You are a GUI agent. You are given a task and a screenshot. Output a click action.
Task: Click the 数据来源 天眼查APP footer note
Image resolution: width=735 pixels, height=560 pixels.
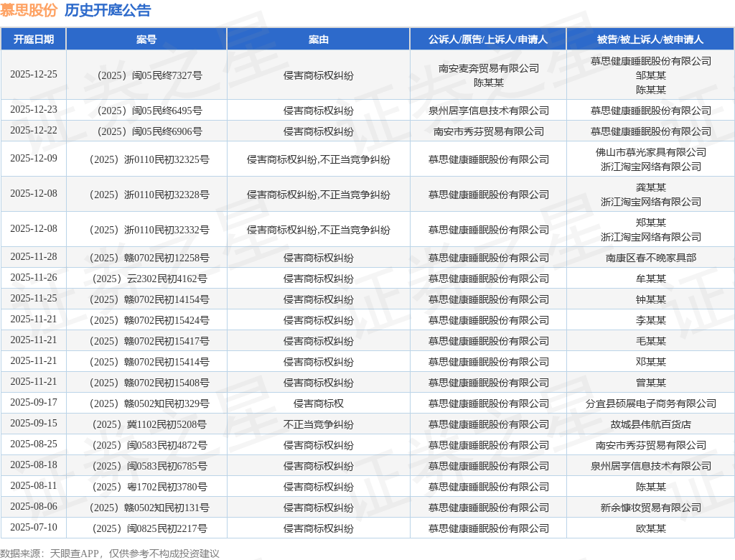point(110,554)
